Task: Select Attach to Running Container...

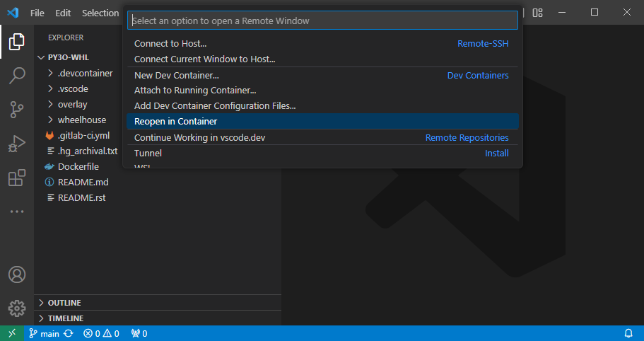Action: pyautogui.click(x=322, y=91)
